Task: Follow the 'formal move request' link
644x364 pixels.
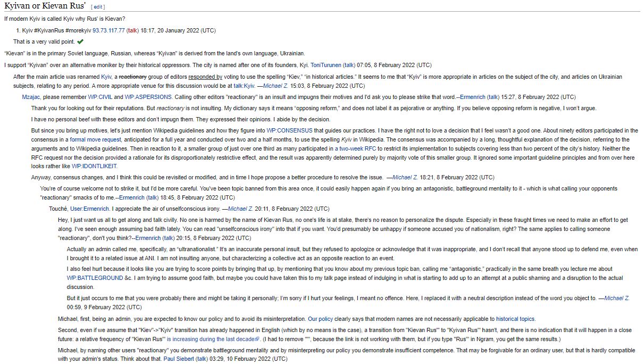Action: 95,139
